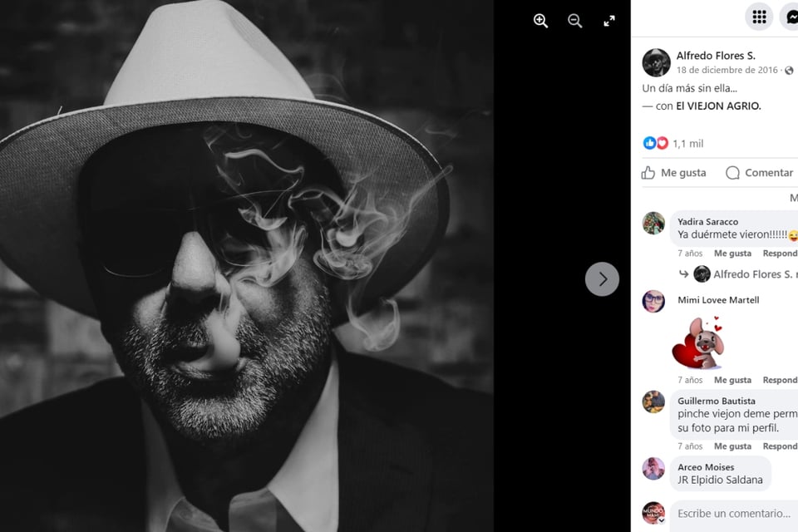
Task: Open Alfredo Flores S. profile name link
Action: 716,56
